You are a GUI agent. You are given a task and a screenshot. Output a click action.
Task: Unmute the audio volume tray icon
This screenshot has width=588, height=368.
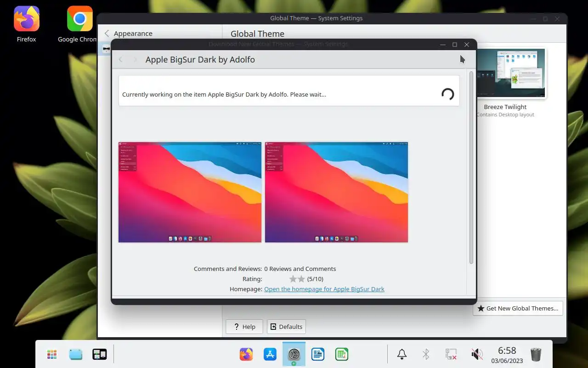pyautogui.click(x=477, y=354)
